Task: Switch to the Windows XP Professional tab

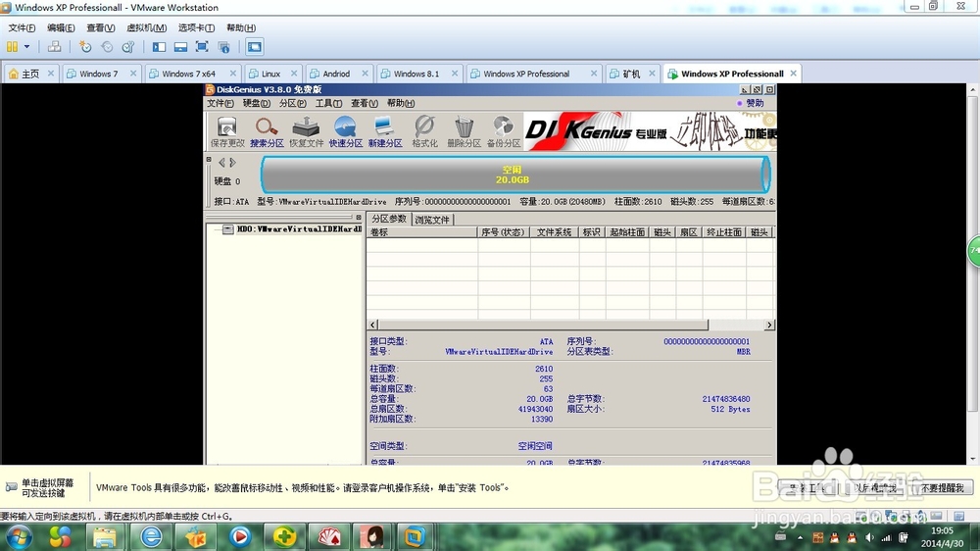Action: point(526,74)
